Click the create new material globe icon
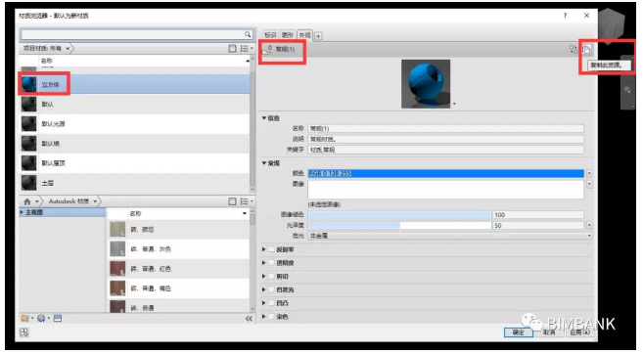This screenshot has height=354, width=644. click(x=41, y=319)
